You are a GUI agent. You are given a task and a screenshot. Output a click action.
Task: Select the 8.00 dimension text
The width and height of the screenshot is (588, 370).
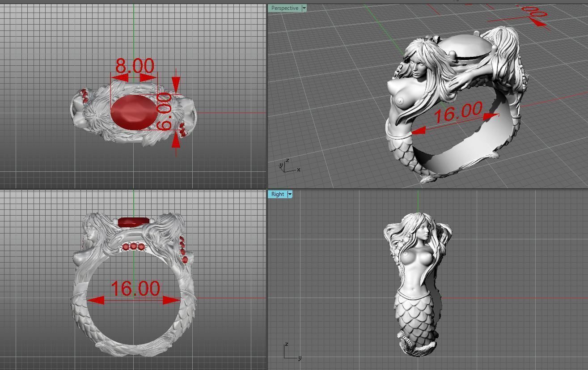tap(135, 66)
